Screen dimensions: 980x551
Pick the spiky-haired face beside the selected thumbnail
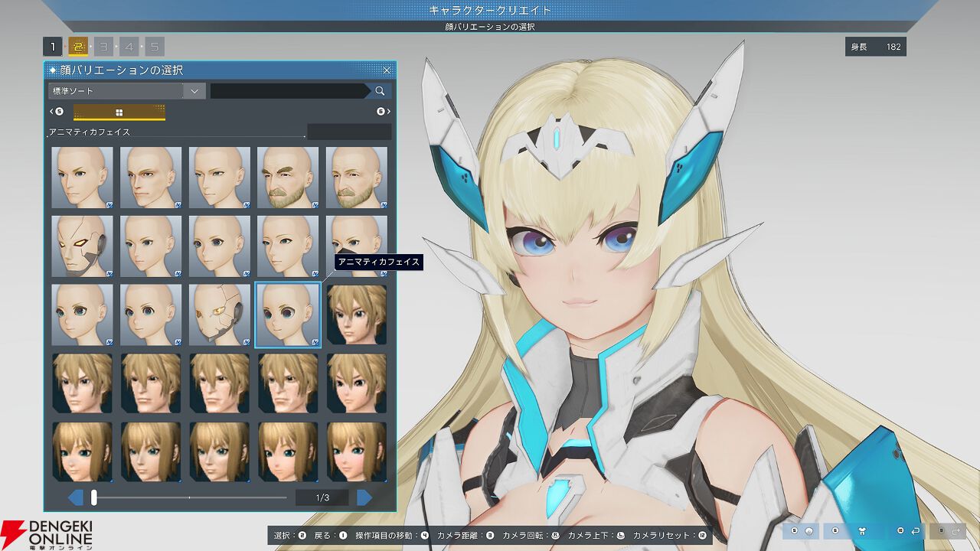point(357,315)
